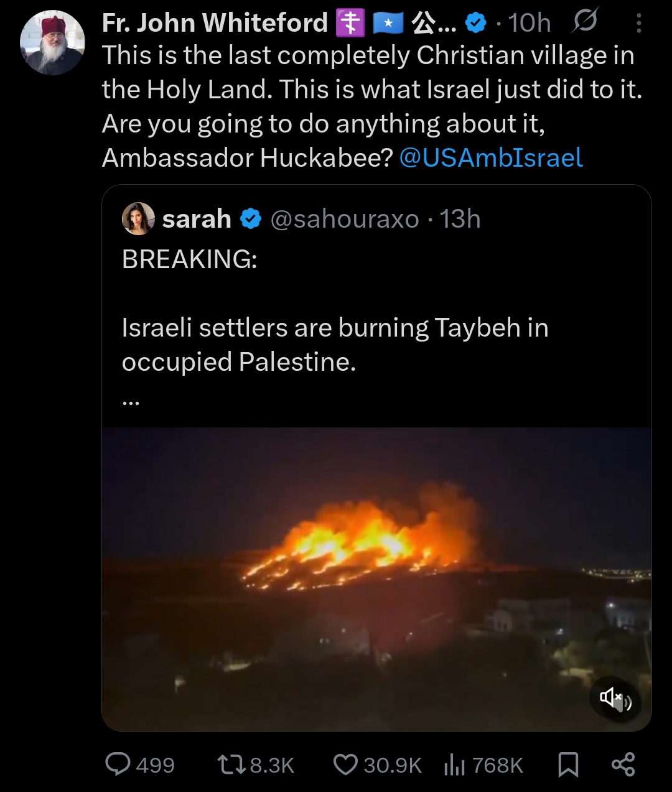Open sarah's avatar in quoted post

(x=138, y=218)
